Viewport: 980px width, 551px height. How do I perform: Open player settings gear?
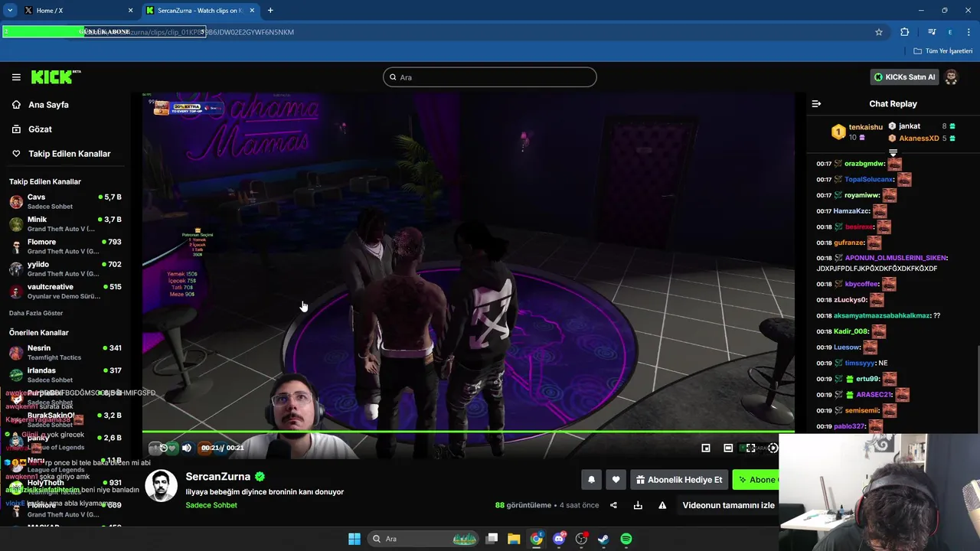(x=773, y=448)
